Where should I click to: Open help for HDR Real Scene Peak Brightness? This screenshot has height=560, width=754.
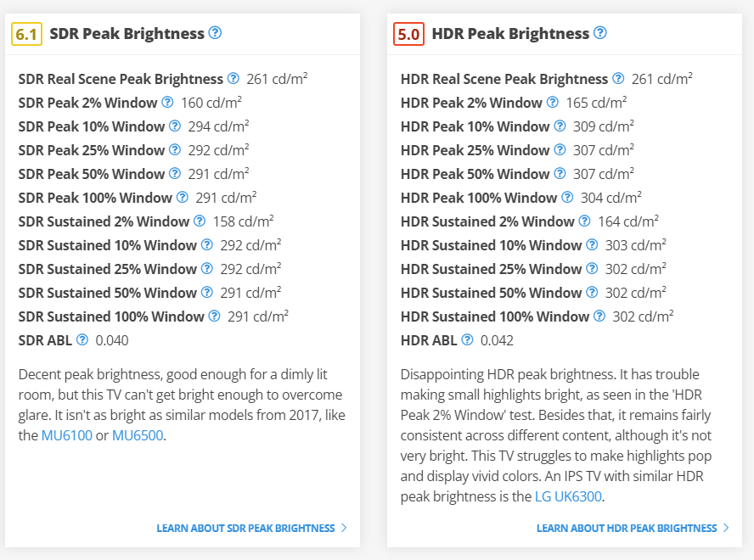point(618,79)
